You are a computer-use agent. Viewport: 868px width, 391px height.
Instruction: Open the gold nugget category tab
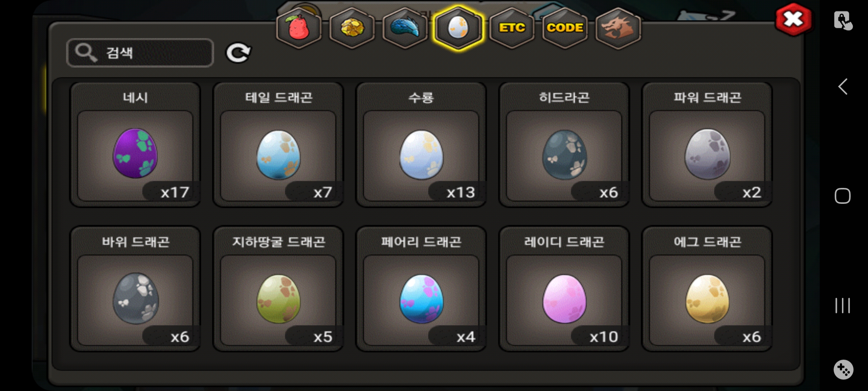point(352,28)
